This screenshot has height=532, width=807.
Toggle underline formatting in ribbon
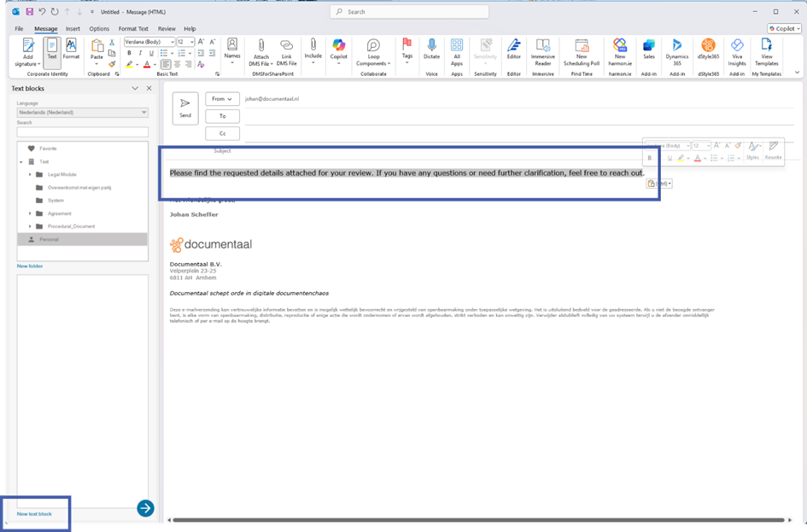pyautogui.click(x=151, y=53)
